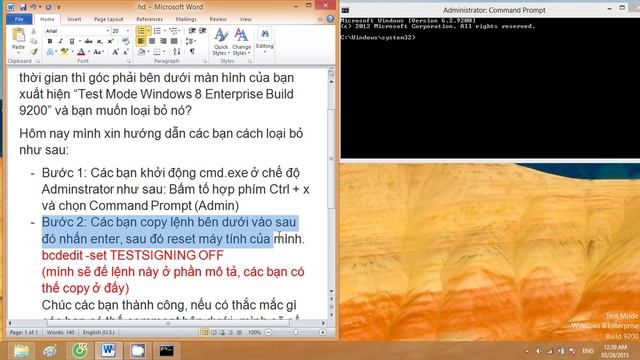The width and height of the screenshot is (640, 360).
Task: Click the Multilevel List icon
Action: [x=174, y=31]
